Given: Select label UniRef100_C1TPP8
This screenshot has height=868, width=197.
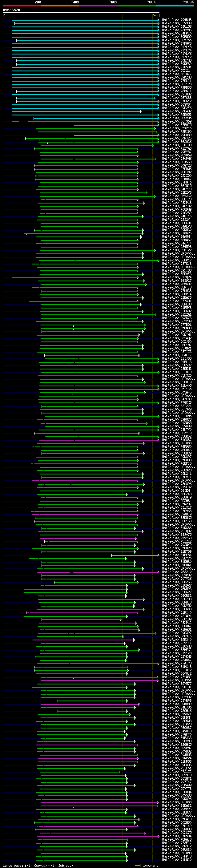Looking at the screenshot, I should 177,725.
